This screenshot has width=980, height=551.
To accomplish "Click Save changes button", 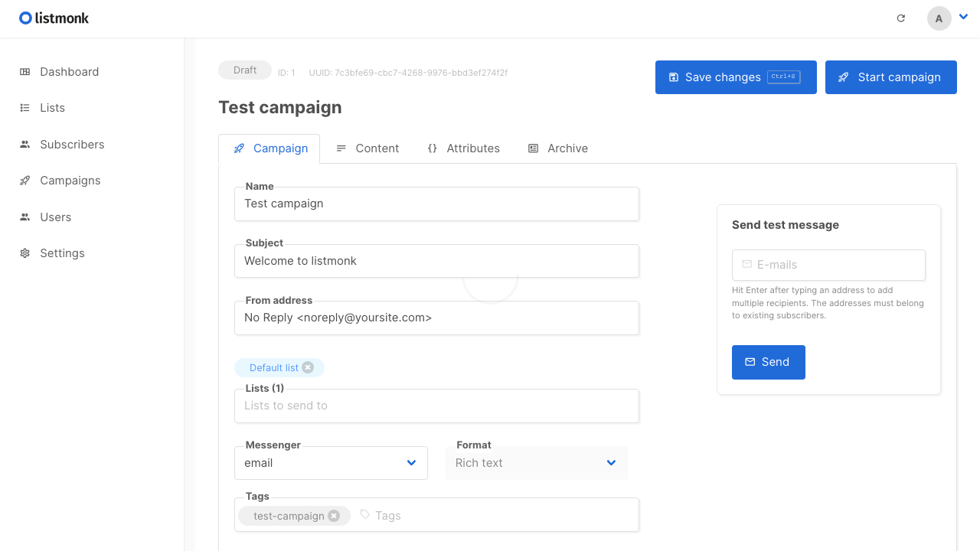I will click(736, 77).
